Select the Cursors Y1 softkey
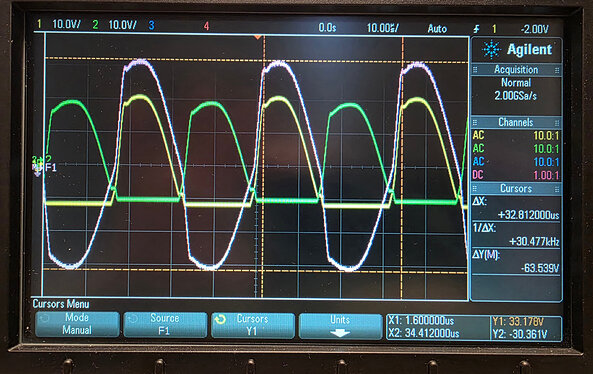 253,325
